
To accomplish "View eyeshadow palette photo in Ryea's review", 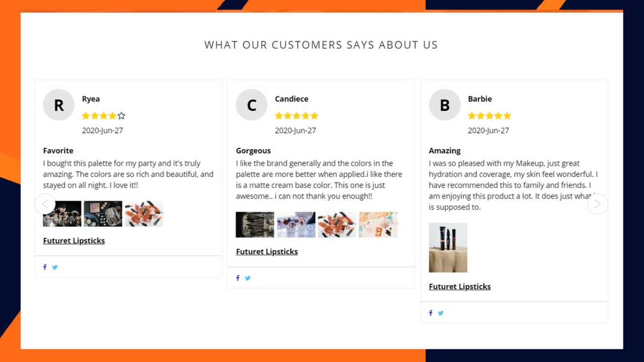I will [103, 214].
